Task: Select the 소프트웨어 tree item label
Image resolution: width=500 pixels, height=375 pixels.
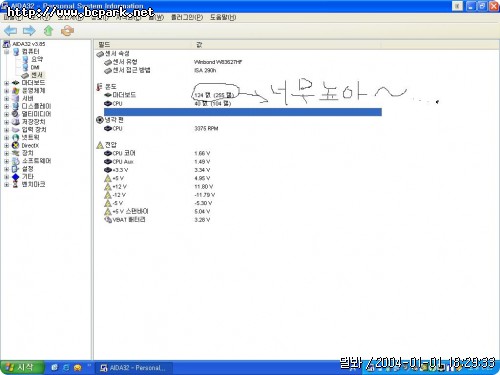Action: [36, 161]
